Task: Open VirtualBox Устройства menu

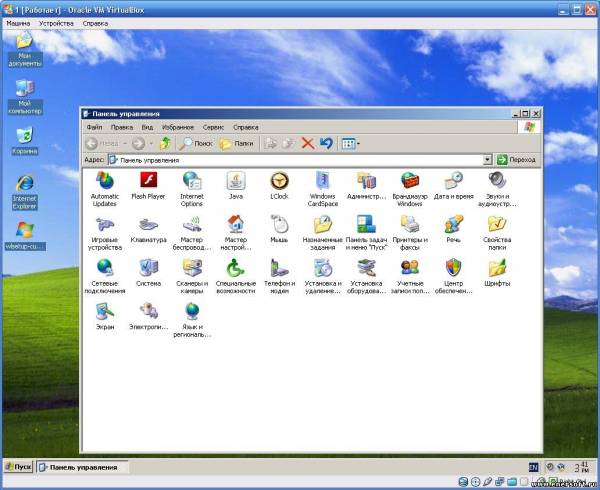Action: 56,23
